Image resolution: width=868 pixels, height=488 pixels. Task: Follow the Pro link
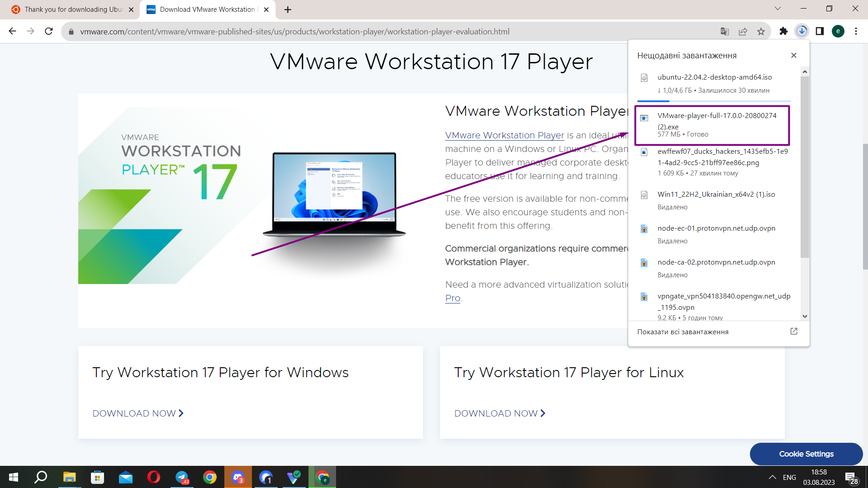tap(452, 298)
